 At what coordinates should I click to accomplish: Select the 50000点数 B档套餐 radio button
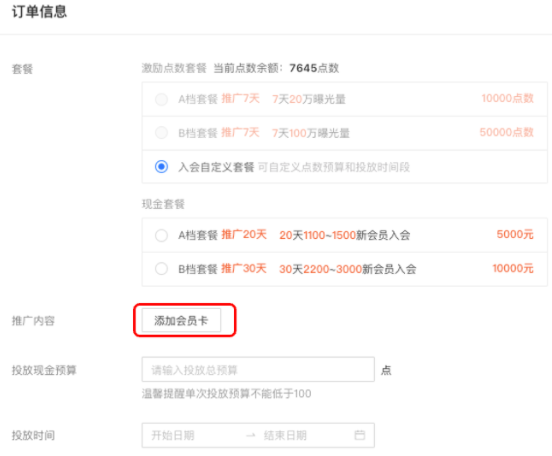(161, 133)
